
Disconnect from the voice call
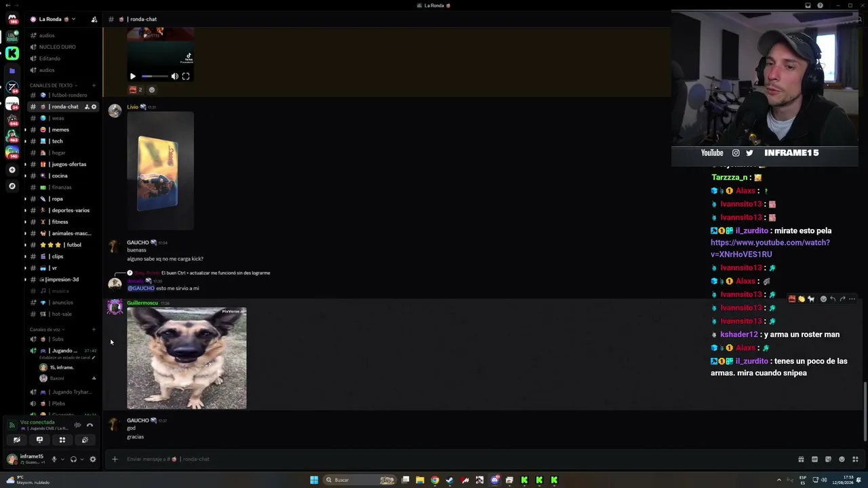[x=90, y=425]
